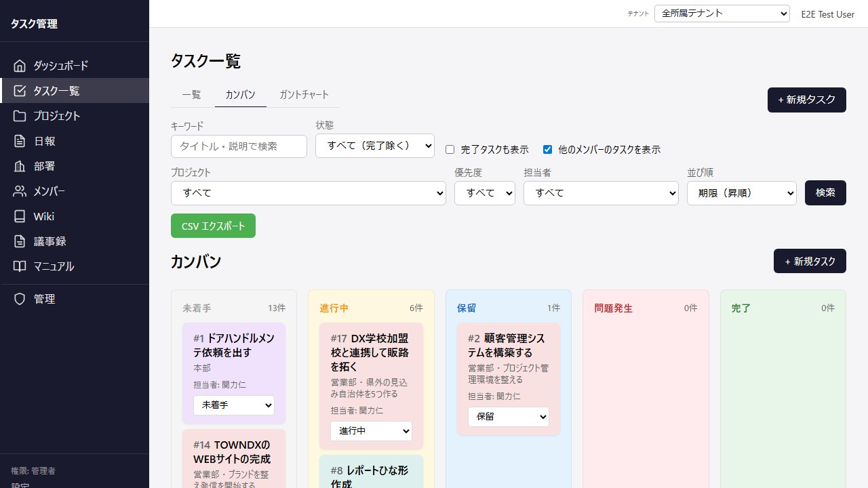Expand the プロジェクト filter dropdown
The height and width of the screenshot is (488, 868).
[x=309, y=193]
